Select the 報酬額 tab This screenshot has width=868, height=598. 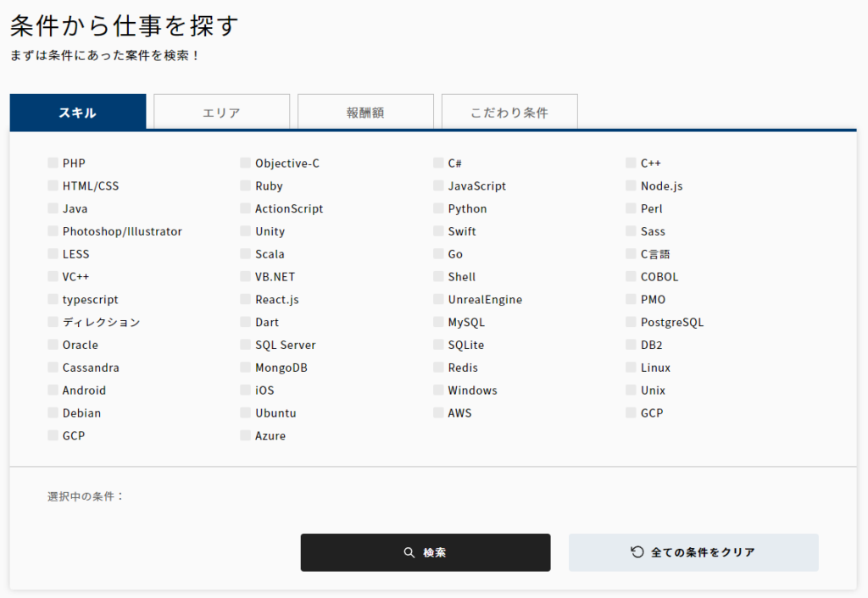coord(365,113)
